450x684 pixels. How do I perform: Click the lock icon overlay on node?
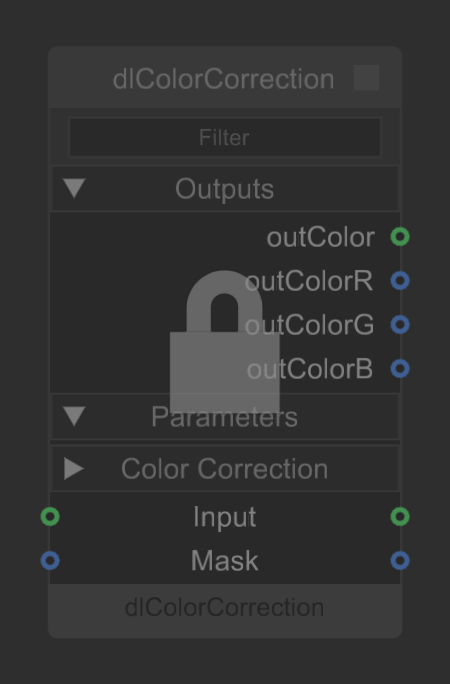[x=225, y=342]
